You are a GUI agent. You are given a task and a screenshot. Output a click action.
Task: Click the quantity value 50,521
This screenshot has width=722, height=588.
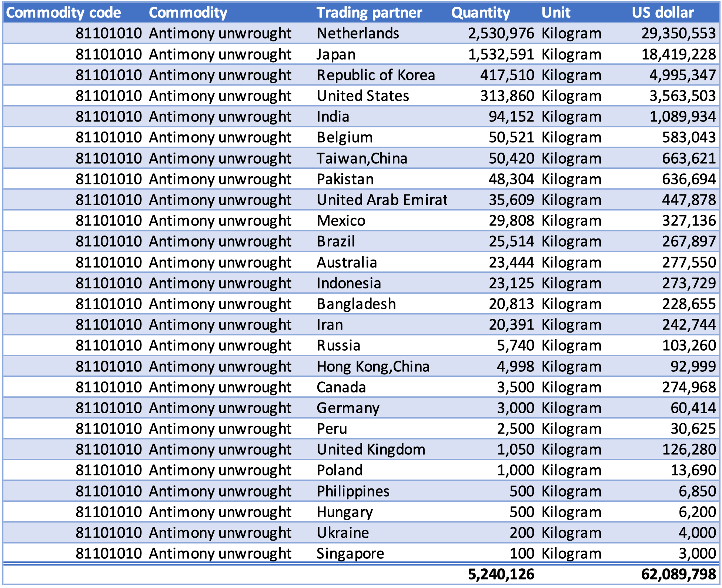tap(511, 137)
